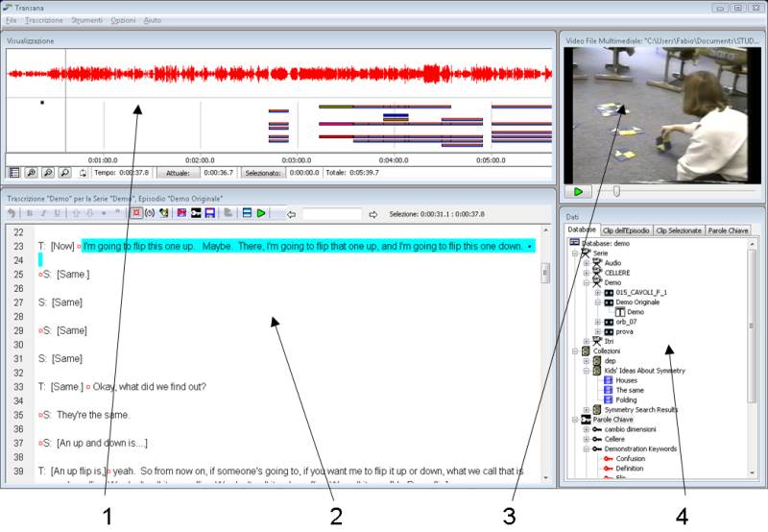Screen dimensions: 768x532
Task: Collapse the Serie node in database tree
Action: 575,254
